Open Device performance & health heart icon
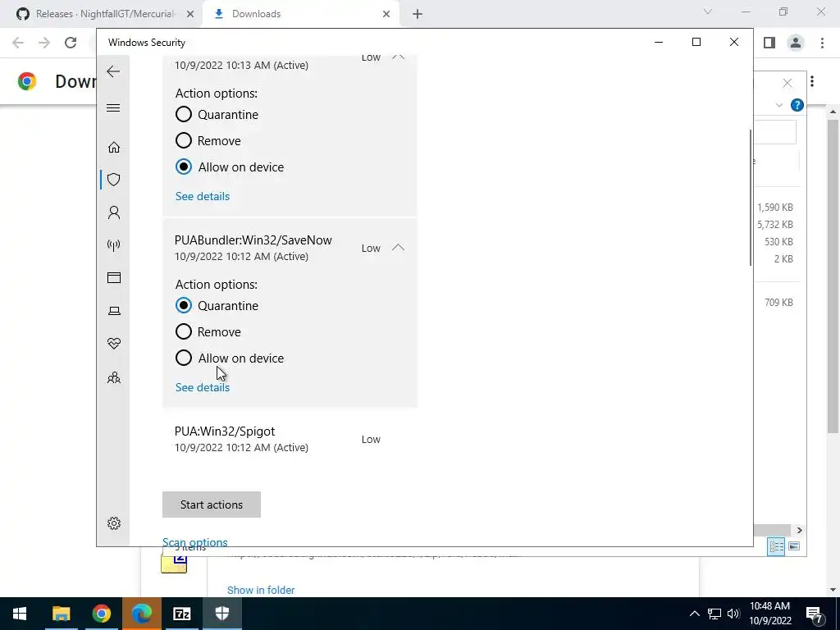Image resolution: width=840 pixels, height=630 pixels. coord(113,344)
